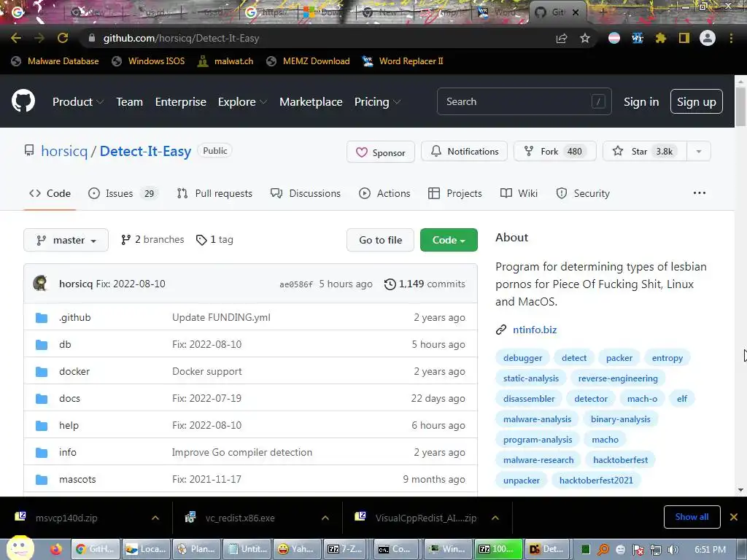This screenshot has height=560, width=747.
Task: Open the Star lists dropdown arrow
Action: pos(699,152)
